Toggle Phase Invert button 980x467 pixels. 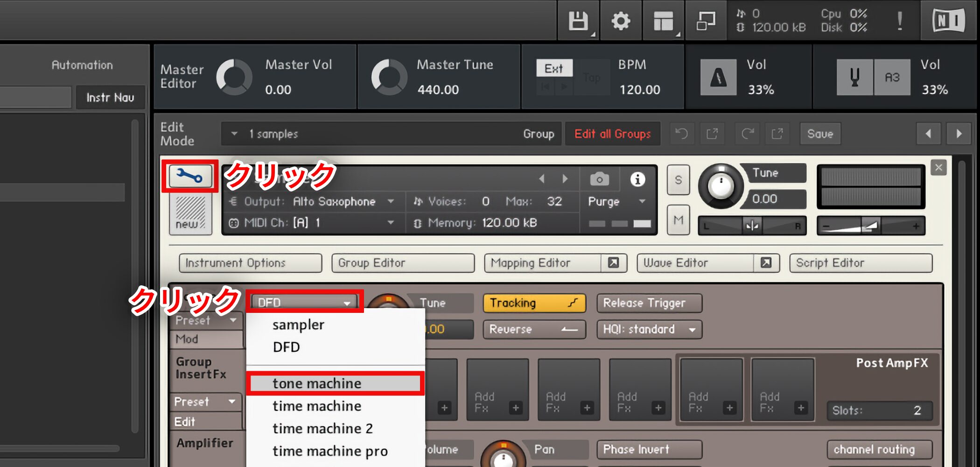click(x=649, y=449)
